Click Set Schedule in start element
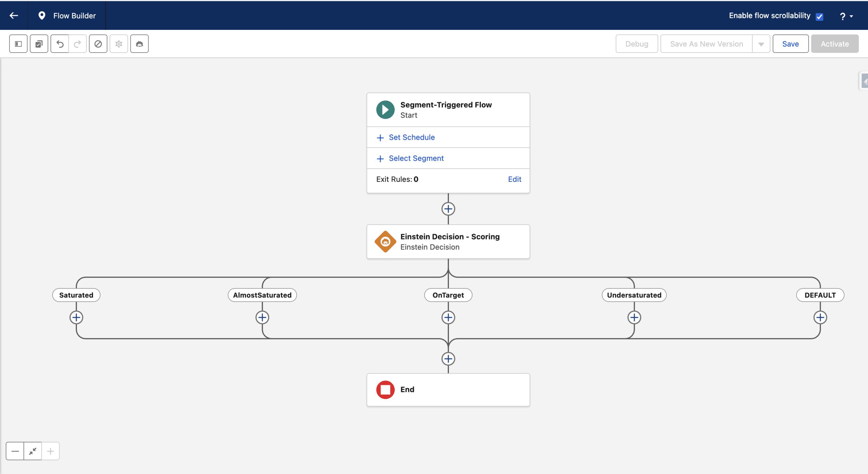Image resolution: width=868 pixels, height=474 pixels. [x=411, y=137]
